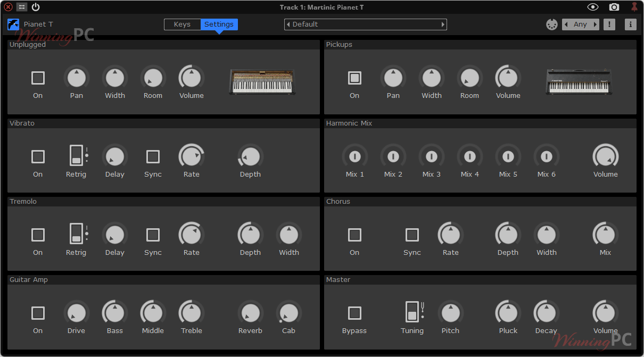Click the Harmonic Mix 6 knob
Image resolution: width=644 pixels, height=357 pixels.
pyautogui.click(x=547, y=156)
